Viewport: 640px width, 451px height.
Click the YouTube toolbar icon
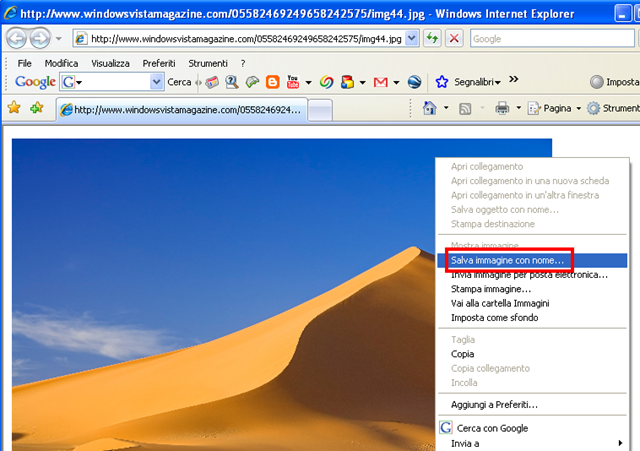[293, 82]
